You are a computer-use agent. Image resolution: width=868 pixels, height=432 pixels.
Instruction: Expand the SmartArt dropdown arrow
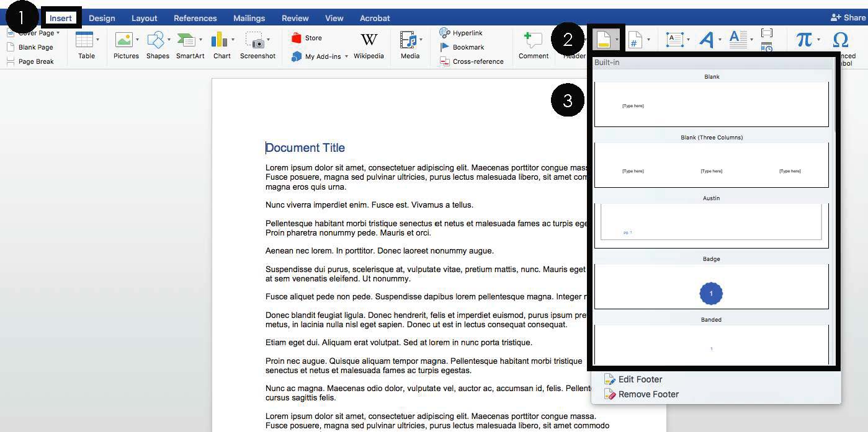point(200,40)
